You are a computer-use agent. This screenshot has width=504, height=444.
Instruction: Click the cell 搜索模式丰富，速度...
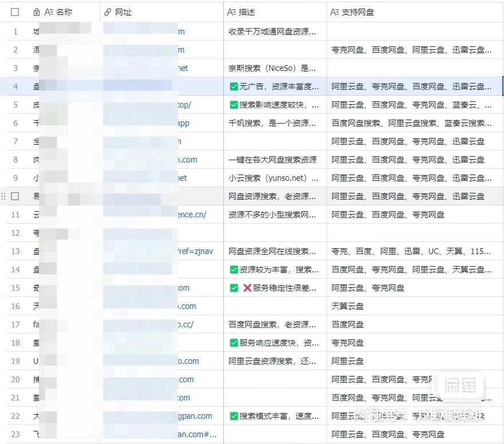[x=275, y=416]
